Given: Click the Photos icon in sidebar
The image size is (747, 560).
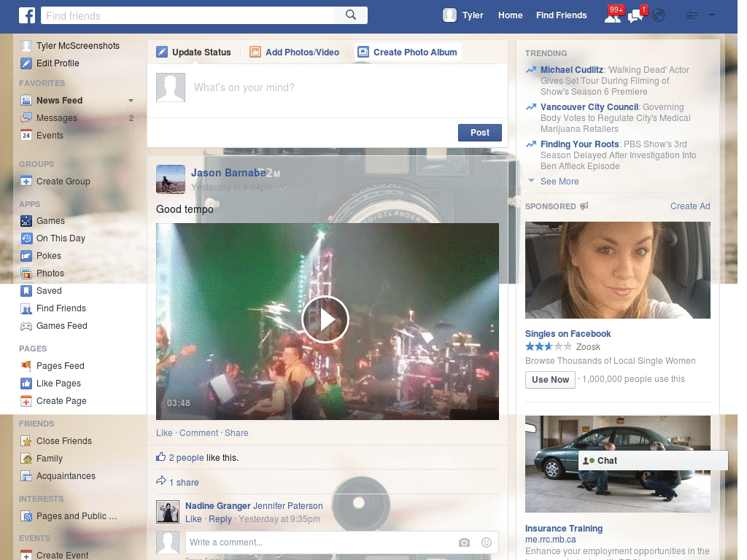Looking at the screenshot, I should coord(26,273).
